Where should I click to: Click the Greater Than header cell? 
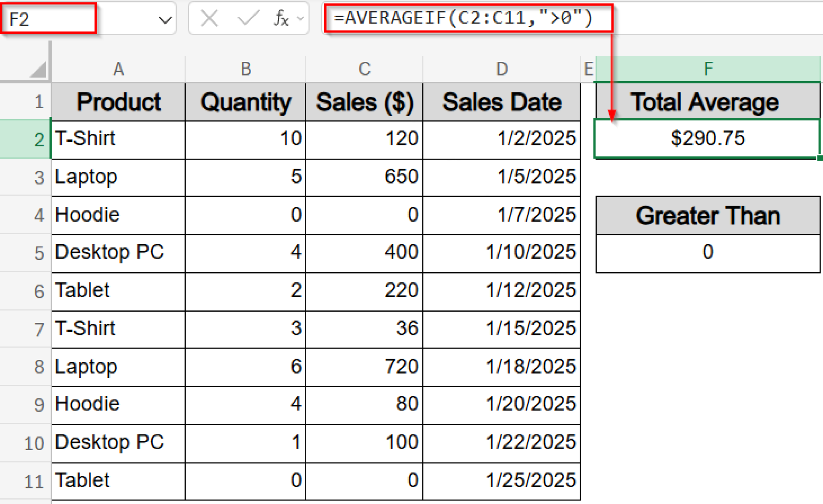707,215
